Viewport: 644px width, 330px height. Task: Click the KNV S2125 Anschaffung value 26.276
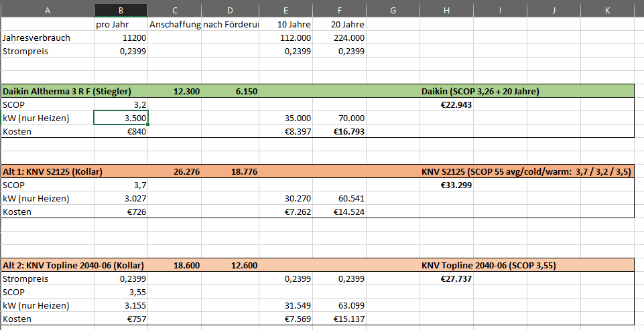pos(174,171)
